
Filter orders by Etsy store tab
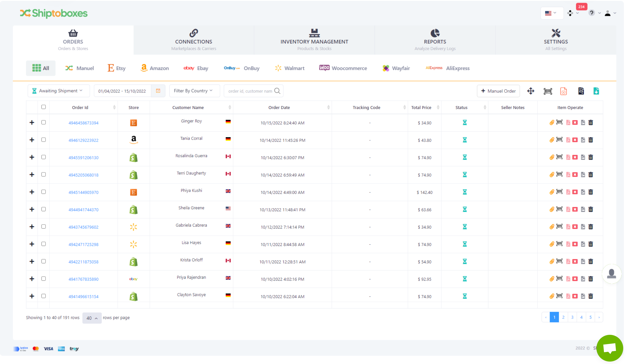[117, 68]
